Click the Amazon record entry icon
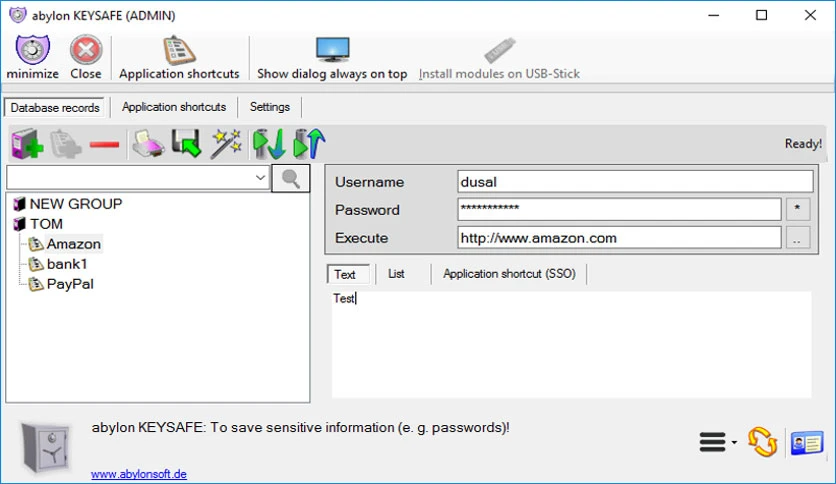The width and height of the screenshot is (836, 484). point(36,244)
